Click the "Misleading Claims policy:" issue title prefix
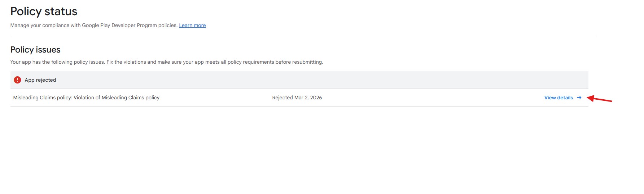 pyautogui.click(x=43, y=98)
